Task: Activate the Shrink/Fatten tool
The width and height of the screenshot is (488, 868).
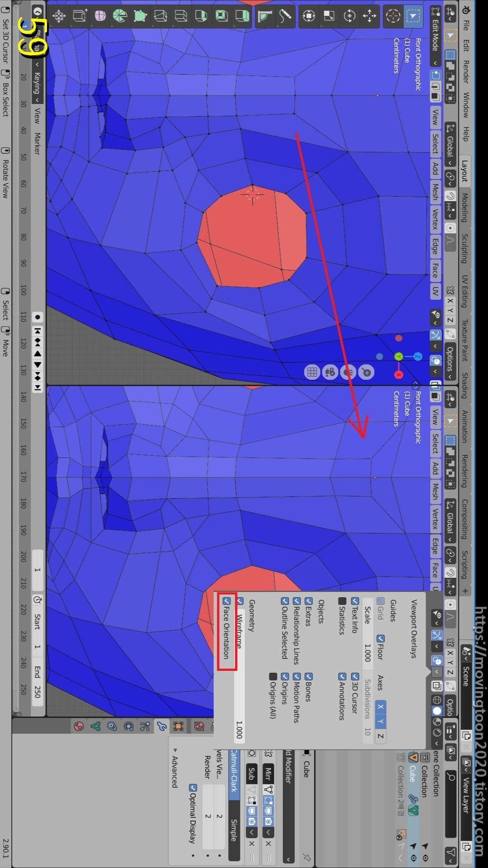Action: (59, 16)
